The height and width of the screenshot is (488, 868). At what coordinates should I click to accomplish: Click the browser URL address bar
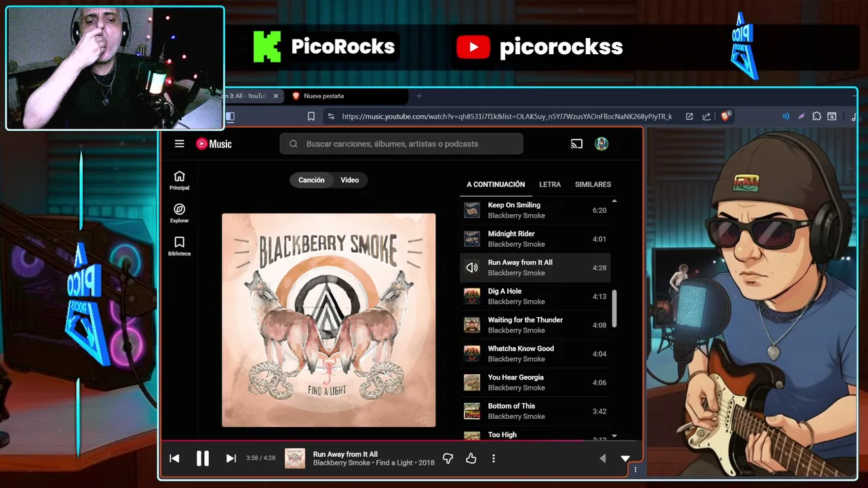(507, 117)
